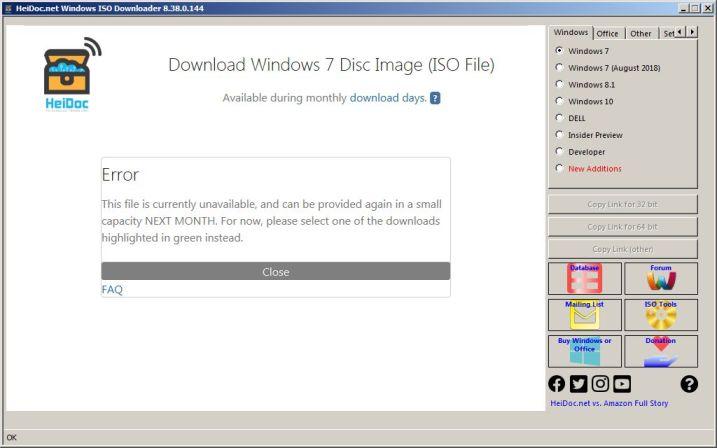
Task: Open HeiDoc.net vs. Amazon Full Story link
Action: 609,403
